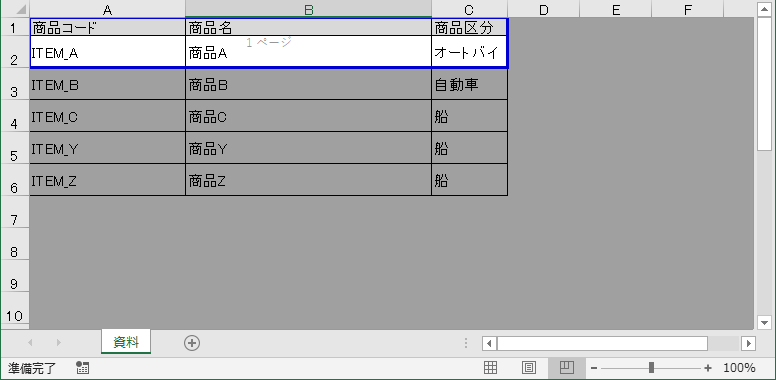Select row 9 header
This screenshot has width=776, height=380.
15,277
